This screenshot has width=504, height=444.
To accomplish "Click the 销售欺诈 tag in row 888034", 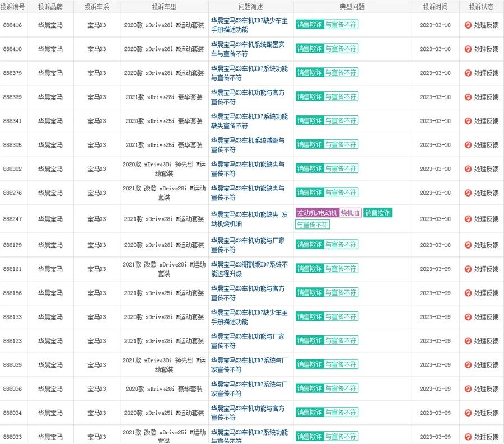I will [310, 413].
